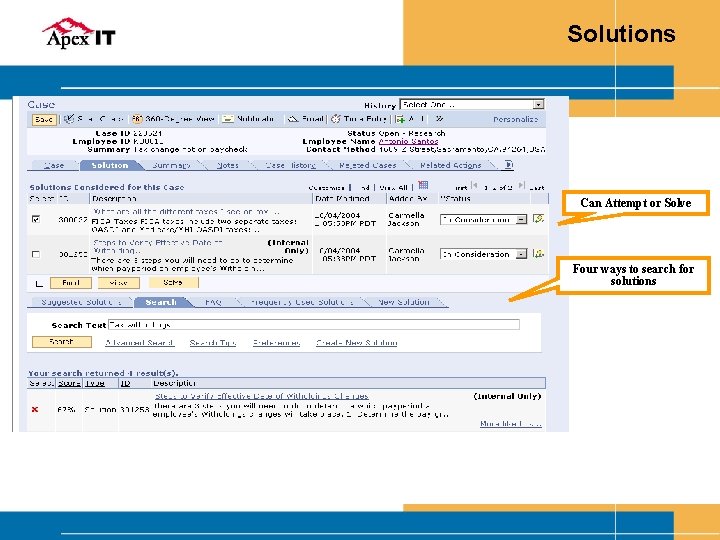The width and height of the screenshot is (720, 540).
Task: Click the Find link above solutions table
Action: 365,187
